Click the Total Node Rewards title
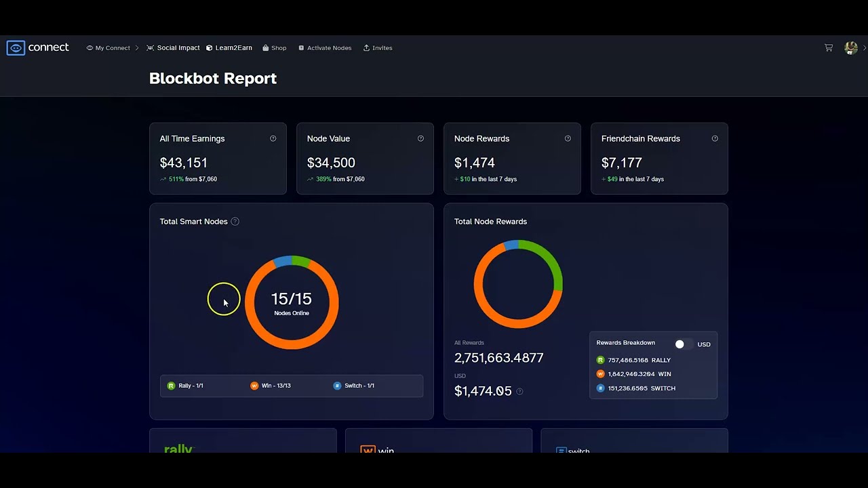Viewport: 868px width, 488px height. pos(490,222)
